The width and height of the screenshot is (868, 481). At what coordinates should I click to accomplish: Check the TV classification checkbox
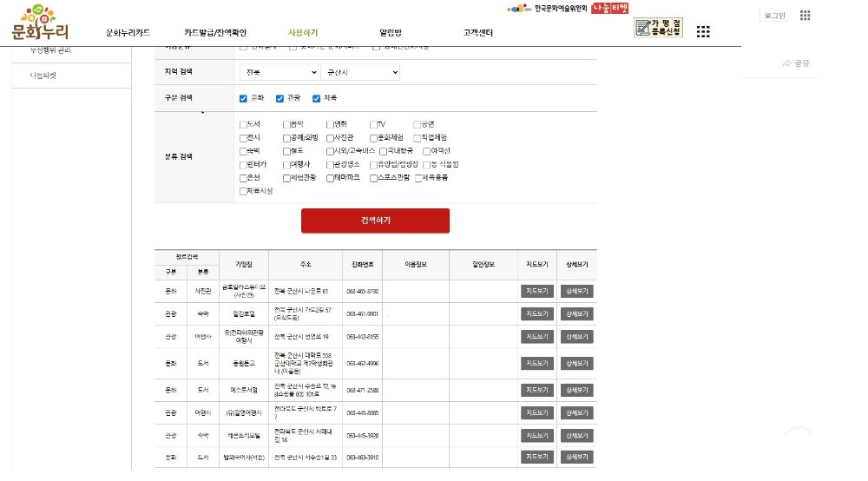pos(373,124)
